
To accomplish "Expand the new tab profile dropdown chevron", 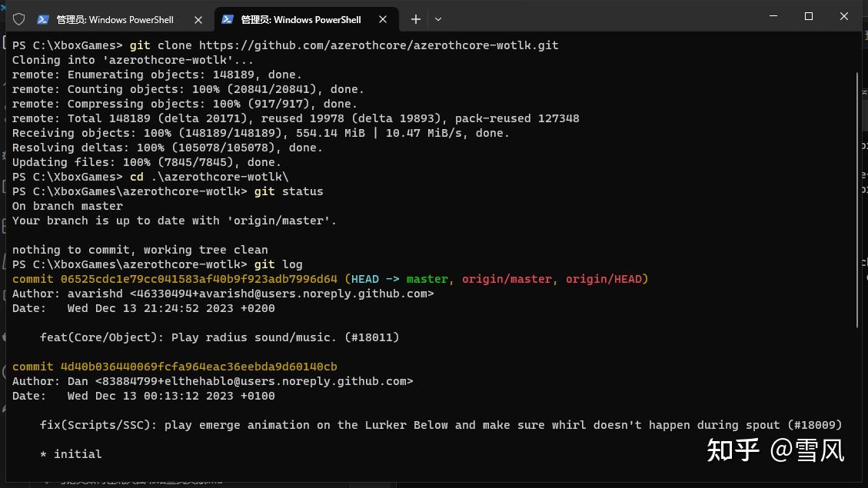I will [x=438, y=19].
